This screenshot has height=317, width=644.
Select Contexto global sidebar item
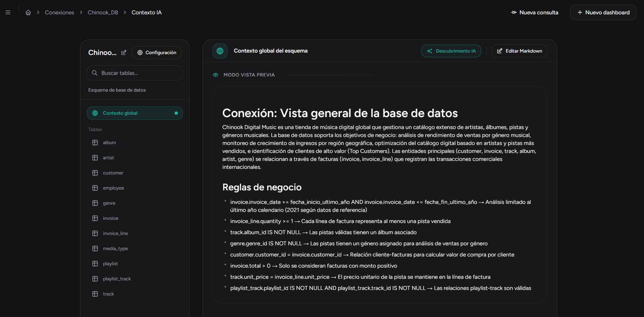tap(135, 113)
